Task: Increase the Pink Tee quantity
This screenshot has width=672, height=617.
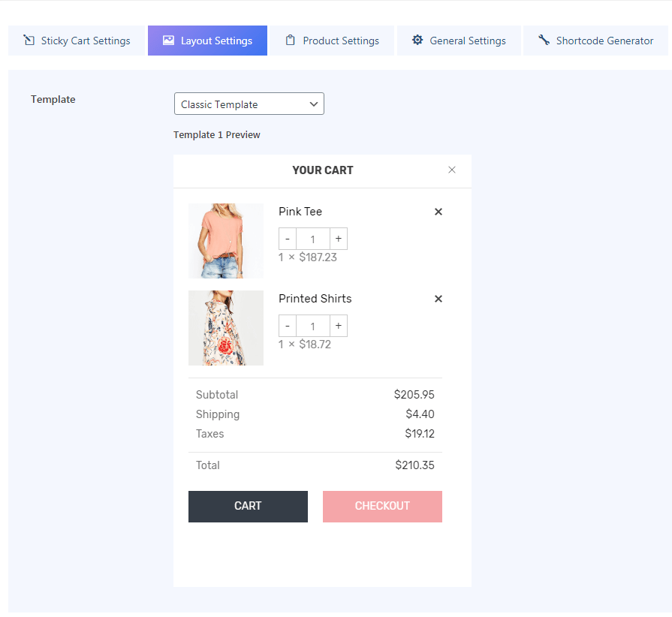Action: click(x=339, y=239)
